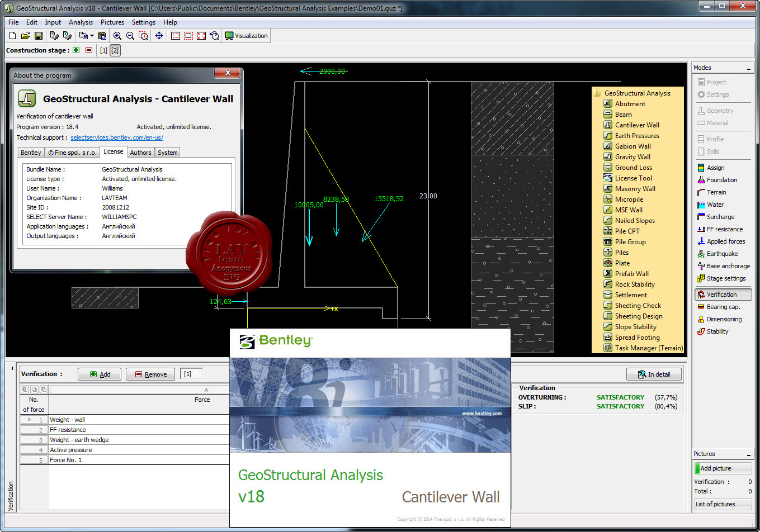This screenshot has width=760, height=532.
Task: Switch to the System tab
Action: pyautogui.click(x=167, y=153)
